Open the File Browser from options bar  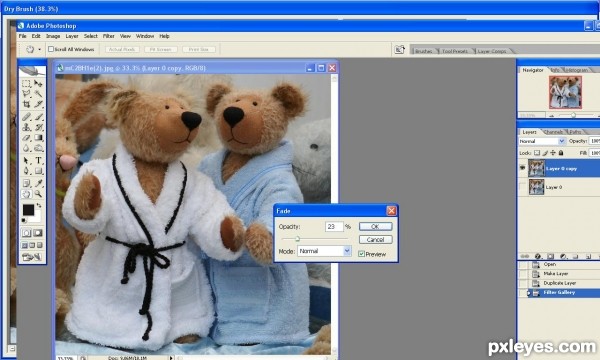tap(399, 49)
